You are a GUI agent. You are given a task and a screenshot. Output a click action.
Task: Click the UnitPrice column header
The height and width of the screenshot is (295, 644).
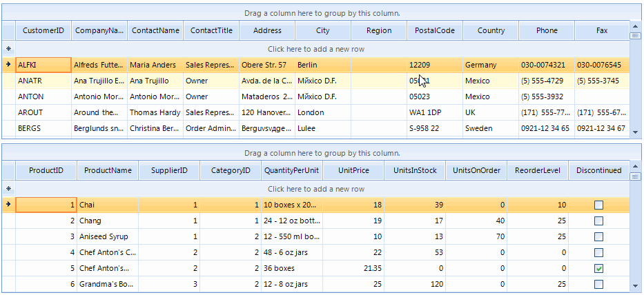(353, 170)
